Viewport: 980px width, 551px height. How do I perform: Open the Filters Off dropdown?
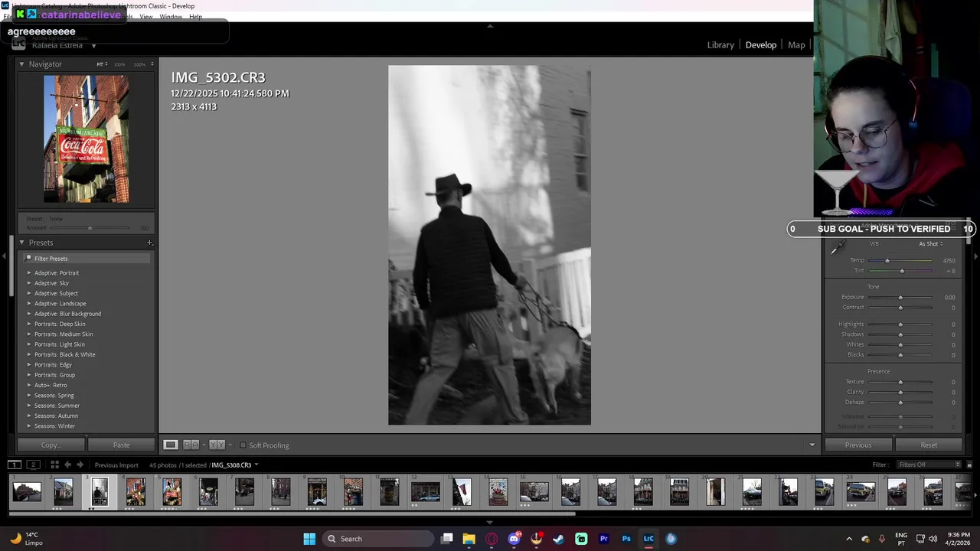click(x=929, y=465)
